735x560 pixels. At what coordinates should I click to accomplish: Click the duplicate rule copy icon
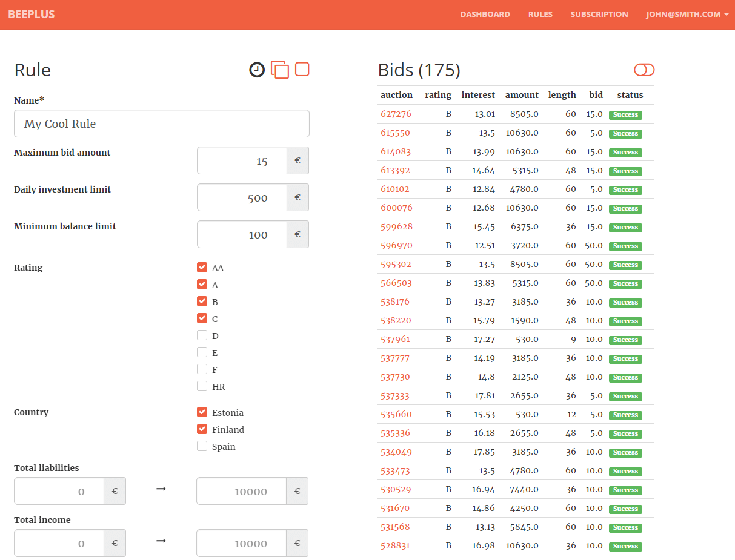tap(279, 70)
